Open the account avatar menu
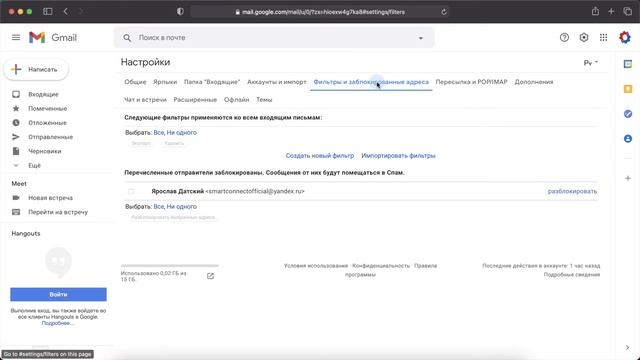 click(x=624, y=38)
